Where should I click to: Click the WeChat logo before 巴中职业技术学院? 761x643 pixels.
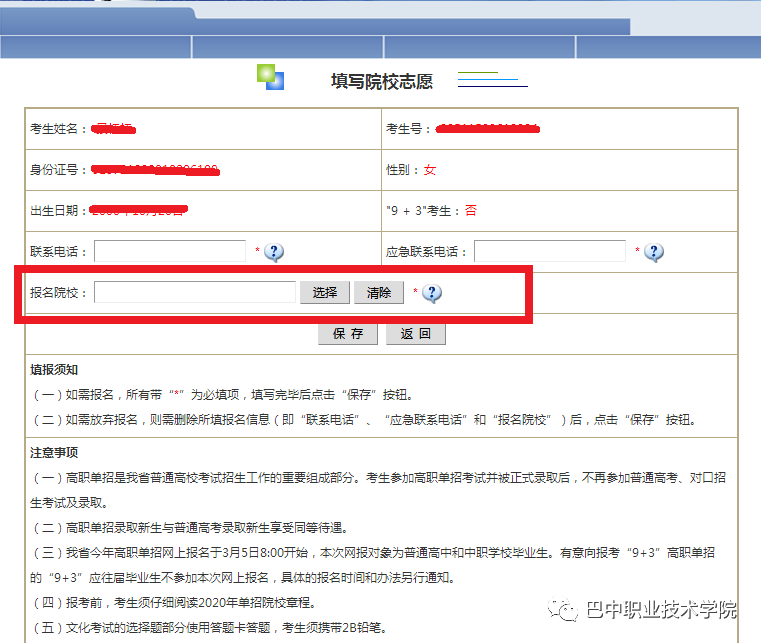coord(567,610)
